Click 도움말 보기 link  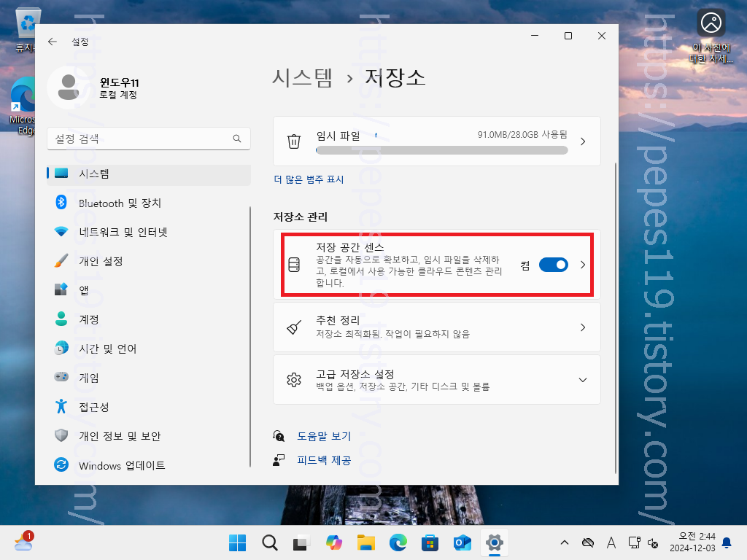pyautogui.click(x=324, y=436)
